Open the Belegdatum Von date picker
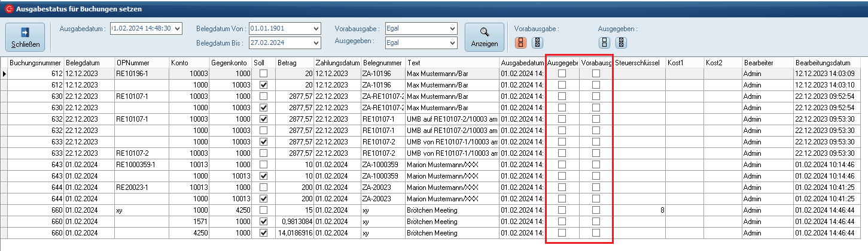This screenshot has width=868, height=251. pos(316,28)
